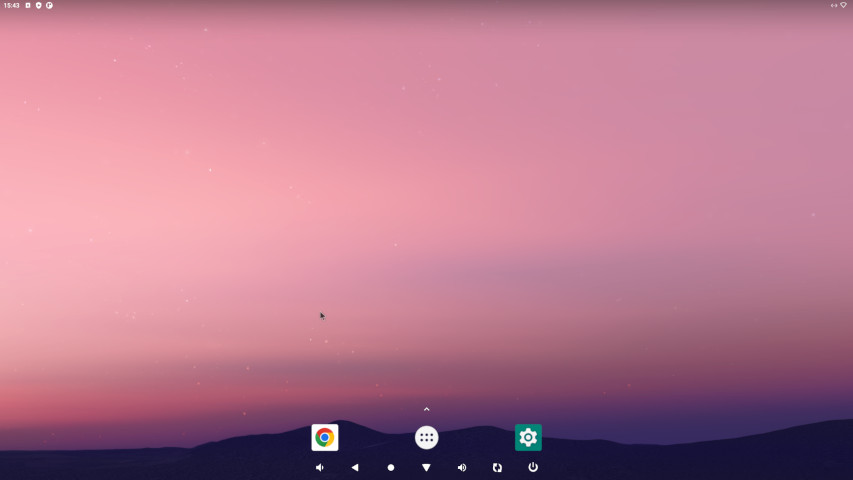853x480 pixels.
Task: Launch the Settings gear app
Action: click(x=528, y=438)
